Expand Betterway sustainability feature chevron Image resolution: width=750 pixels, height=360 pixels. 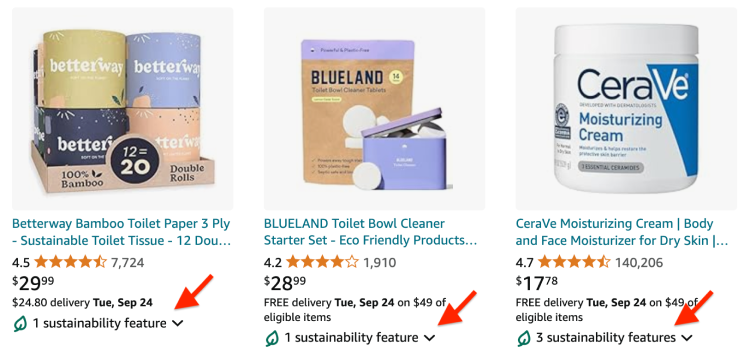(x=177, y=324)
